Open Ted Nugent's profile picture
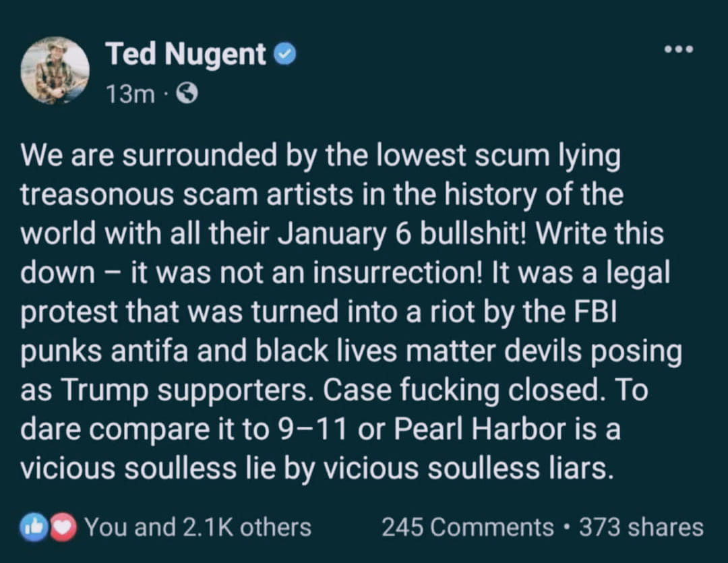This screenshot has width=728, height=563. coord(55,69)
